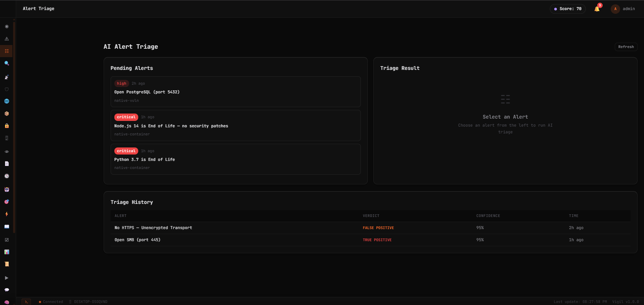The height and width of the screenshot is (305, 644).
Task: Open the blue globe network icon
Action: click(6, 101)
